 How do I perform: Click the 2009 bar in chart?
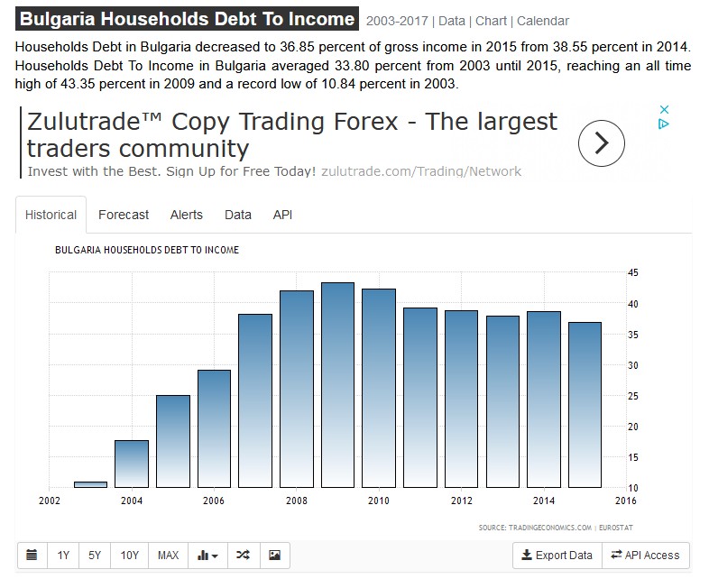click(337, 385)
